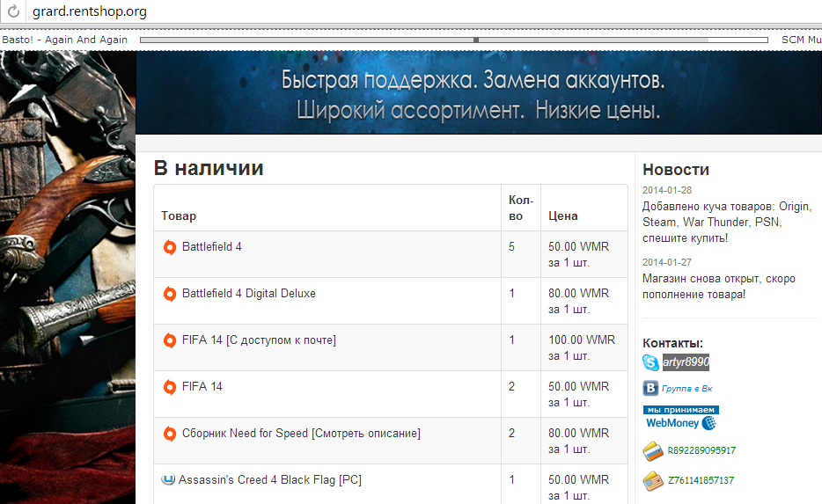Click the Origin icon in the plain FIFA 14 row
This screenshot has height=504, width=822.
click(169, 387)
